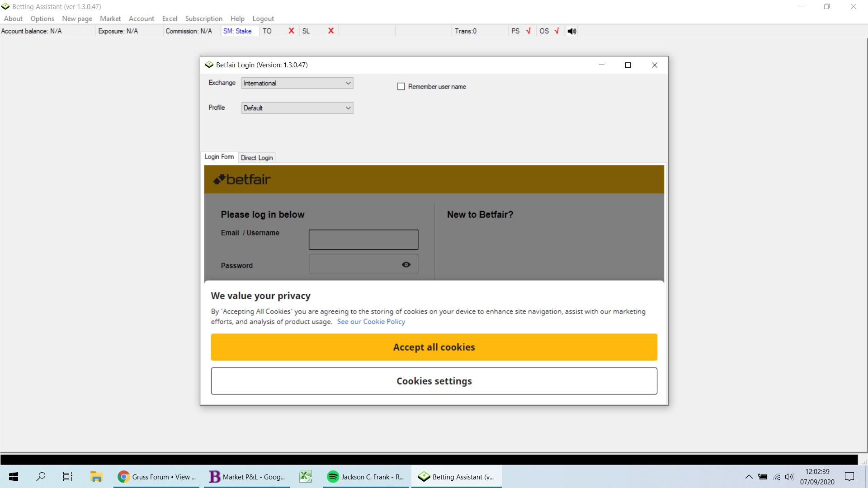This screenshot has height=488, width=868.
Task: Click Accept all cookies button
Action: coord(434,347)
